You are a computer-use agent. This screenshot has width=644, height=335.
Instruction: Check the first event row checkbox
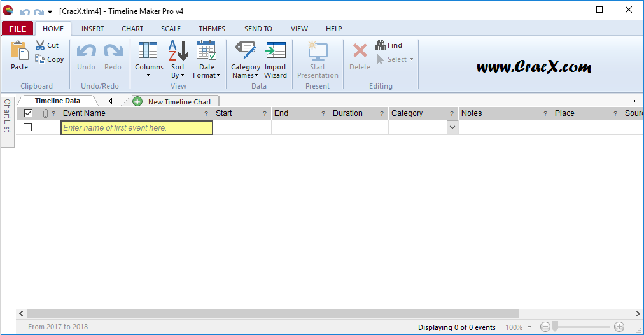[27, 127]
